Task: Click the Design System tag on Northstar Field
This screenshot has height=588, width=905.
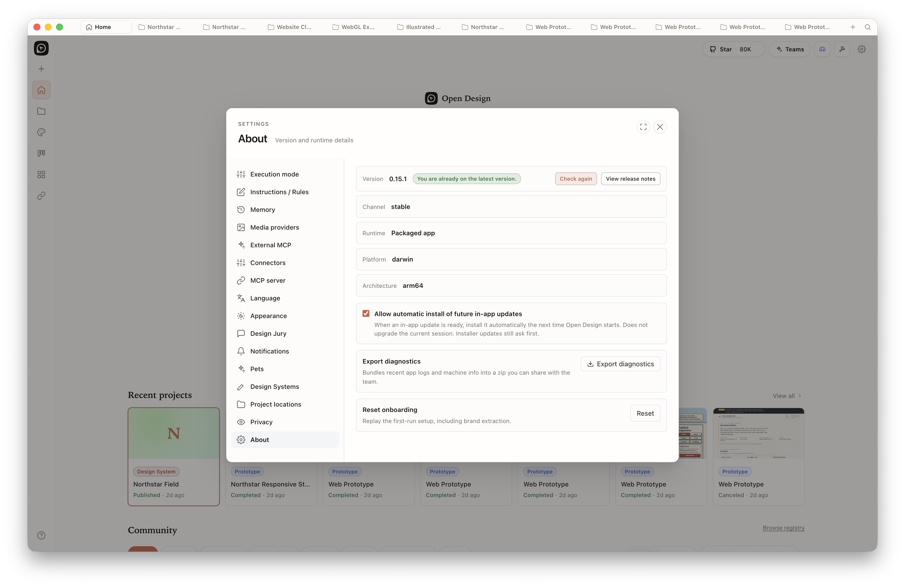Action: pyautogui.click(x=156, y=471)
